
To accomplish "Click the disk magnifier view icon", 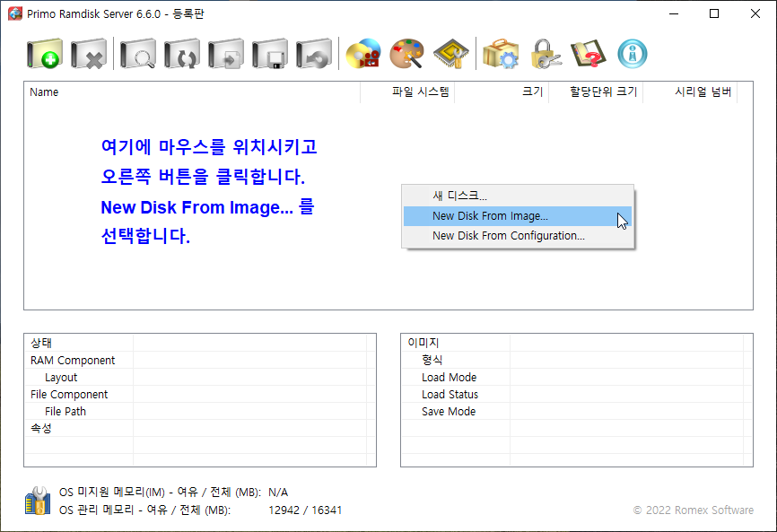I will click(138, 54).
